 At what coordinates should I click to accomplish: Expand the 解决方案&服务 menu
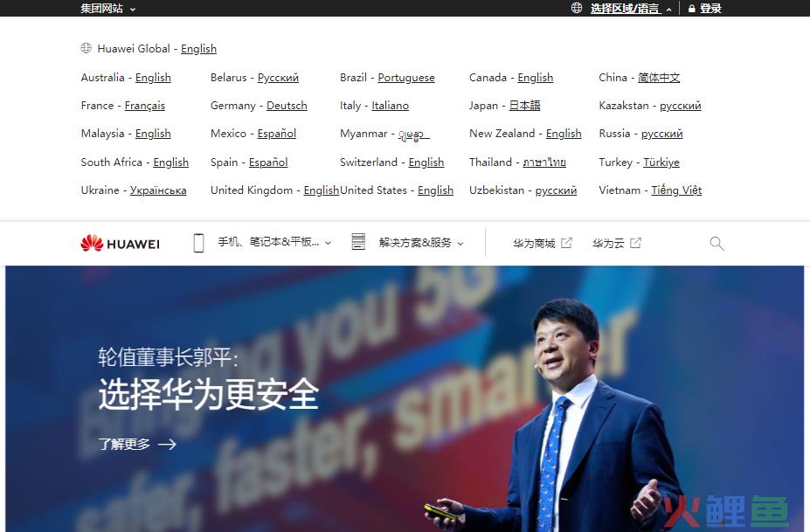(x=421, y=243)
